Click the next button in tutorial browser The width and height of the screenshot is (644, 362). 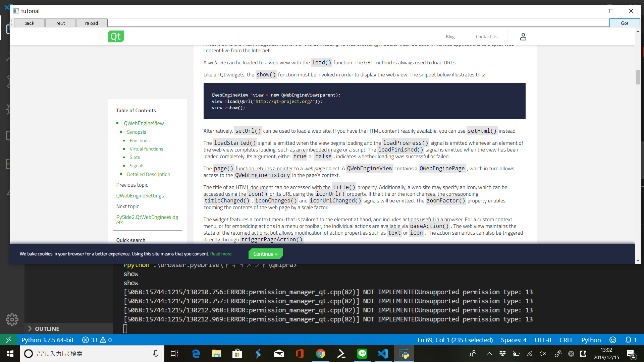[x=60, y=23]
